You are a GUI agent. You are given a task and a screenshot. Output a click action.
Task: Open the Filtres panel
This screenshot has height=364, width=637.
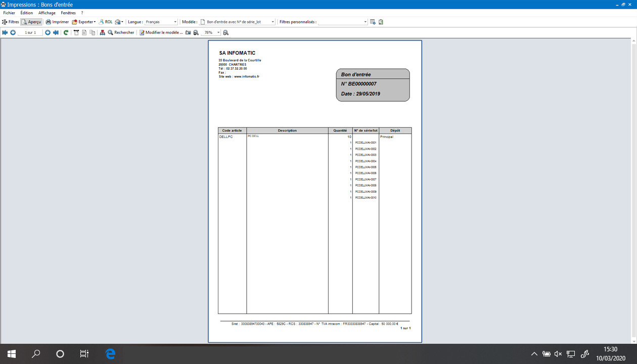coord(11,22)
